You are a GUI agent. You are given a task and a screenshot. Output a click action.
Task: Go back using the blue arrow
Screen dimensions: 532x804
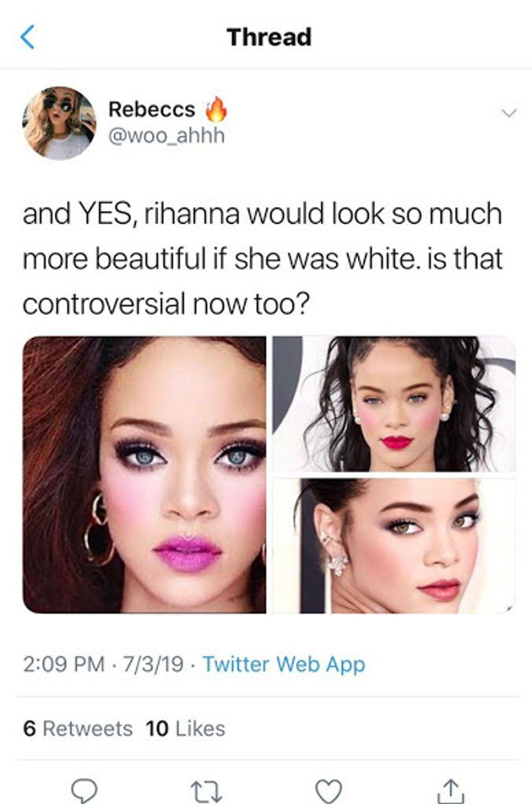(27, 37)
